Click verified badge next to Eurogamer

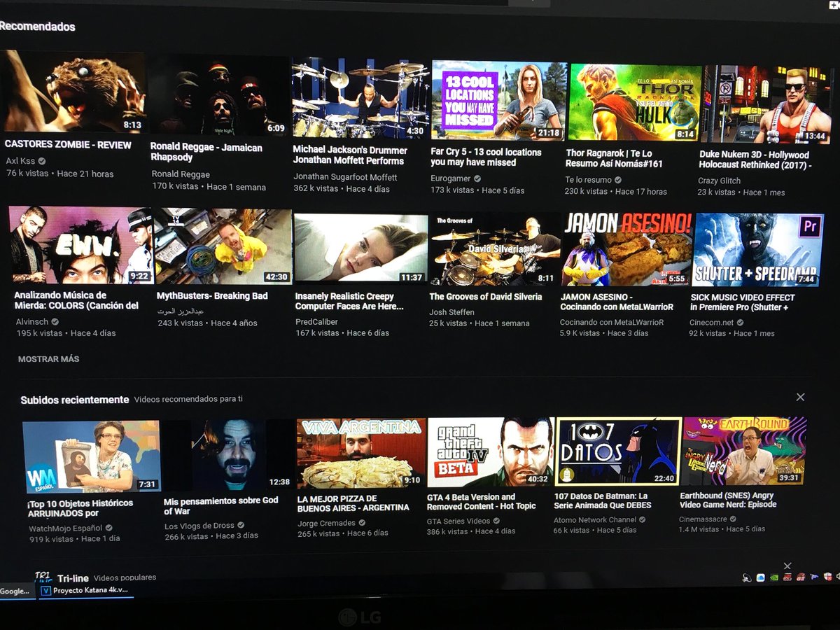click(477, 178)
